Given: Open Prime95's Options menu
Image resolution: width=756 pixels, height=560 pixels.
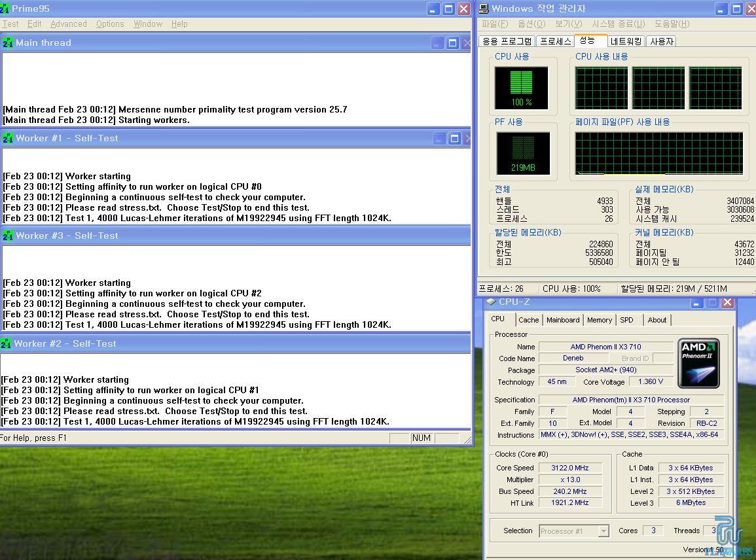Looking at the screenshot, I should click(x=110, y=24).
